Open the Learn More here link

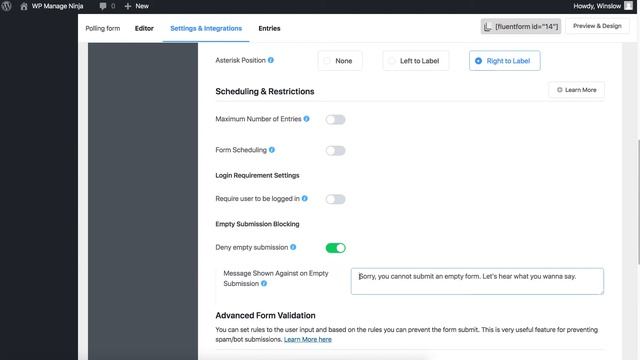(x=308, y=339)
